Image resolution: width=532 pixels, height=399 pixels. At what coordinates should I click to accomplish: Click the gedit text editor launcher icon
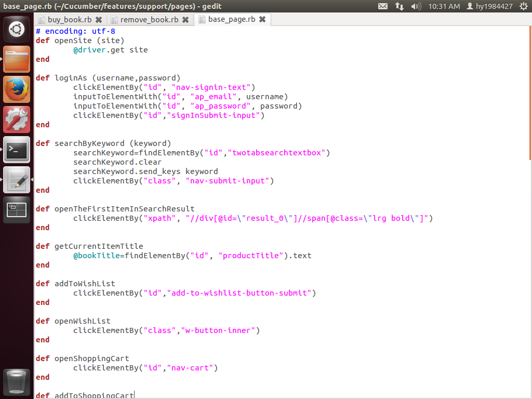(x=16, y=180)
